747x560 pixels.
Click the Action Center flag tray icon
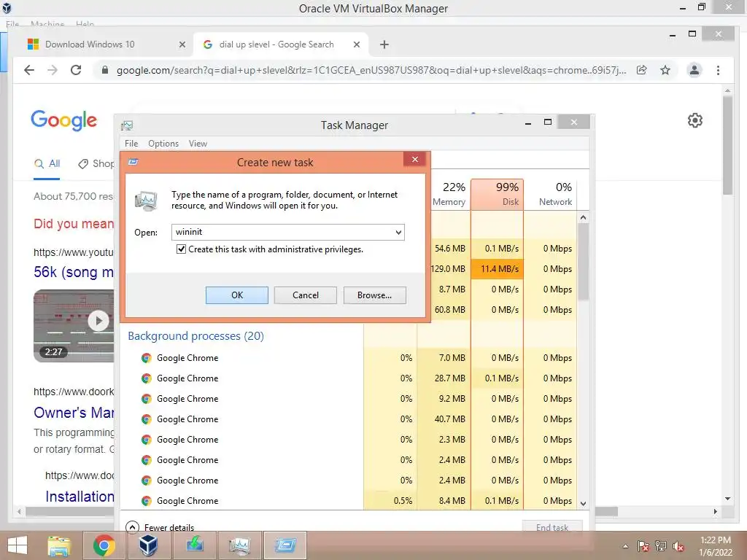tap(643, 546)
